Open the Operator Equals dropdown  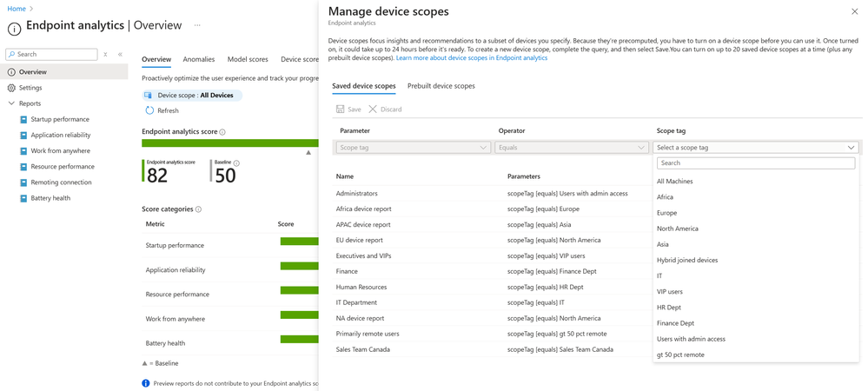pyautogui.click(x=571, y=148)
